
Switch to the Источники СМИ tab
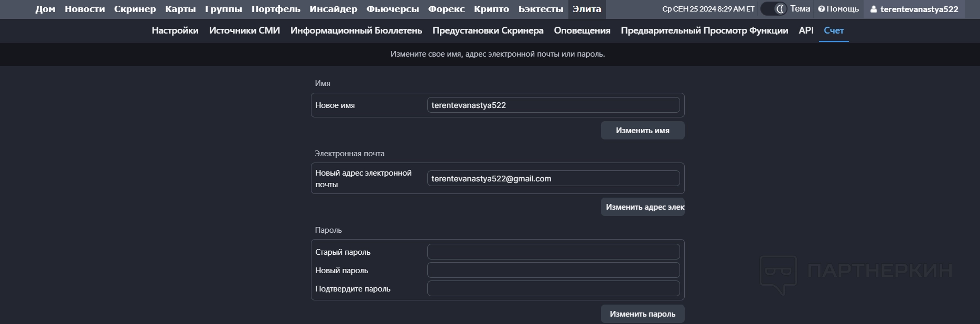(244, 30)
